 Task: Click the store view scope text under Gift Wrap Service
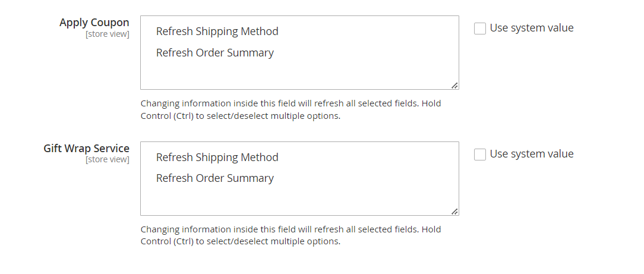click(x=108, y=159)
